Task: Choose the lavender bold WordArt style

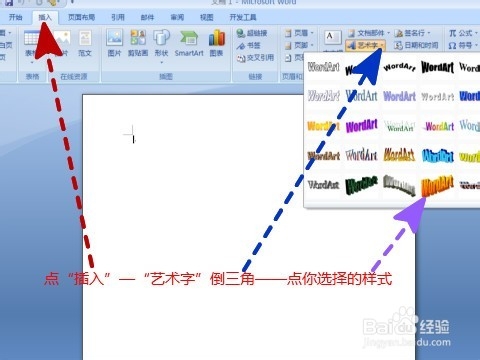Action: pos(399,97)
